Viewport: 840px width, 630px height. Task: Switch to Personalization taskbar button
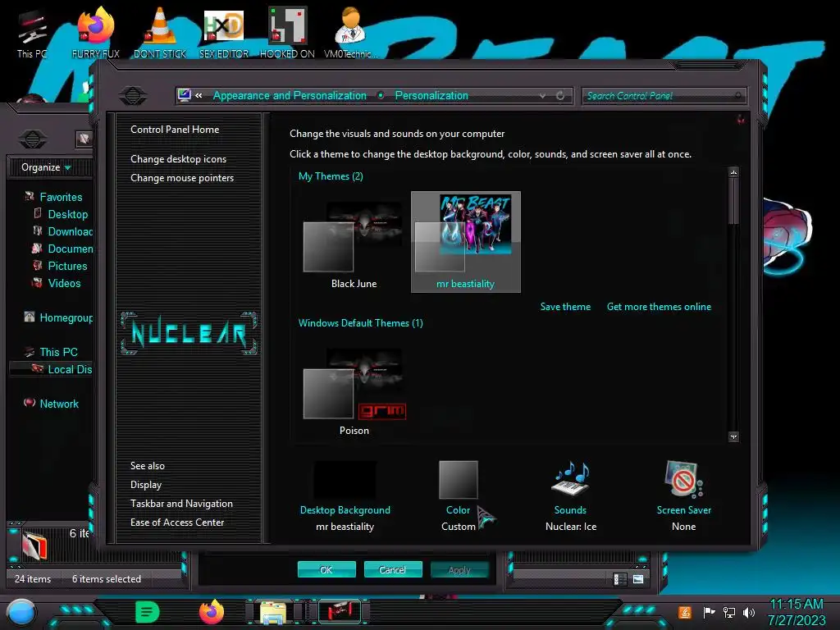click(x=339, y=612)
